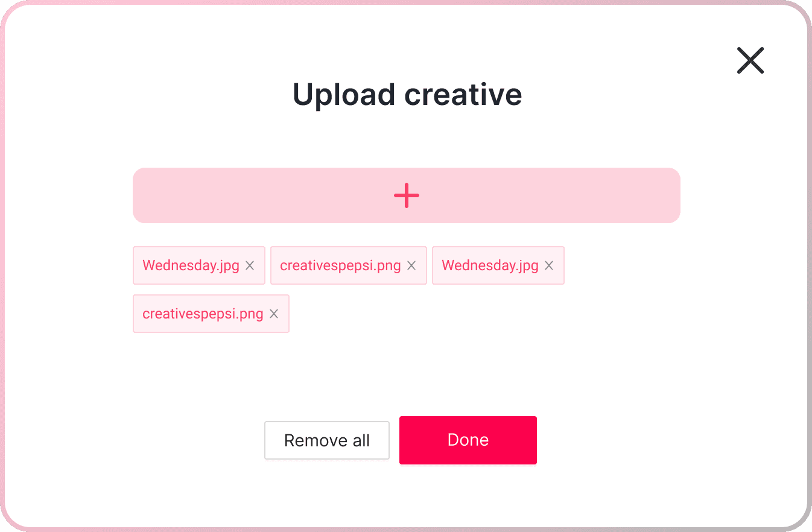Confirm the upload with the Done button

pyautogui.click(x=468, y=440)
